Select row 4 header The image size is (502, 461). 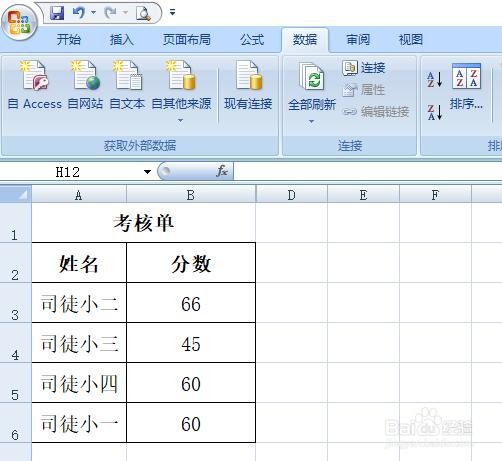[15, 343]
